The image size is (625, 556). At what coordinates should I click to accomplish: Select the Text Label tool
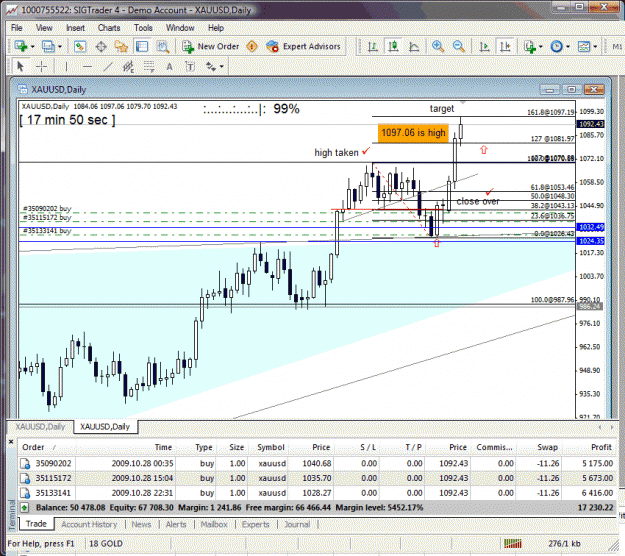(x=190, y=66)
